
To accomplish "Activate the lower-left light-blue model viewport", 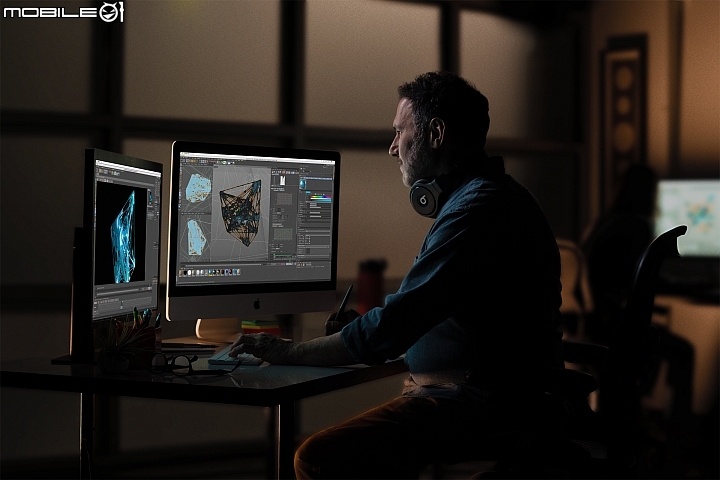I will click(x=196, y=237).
